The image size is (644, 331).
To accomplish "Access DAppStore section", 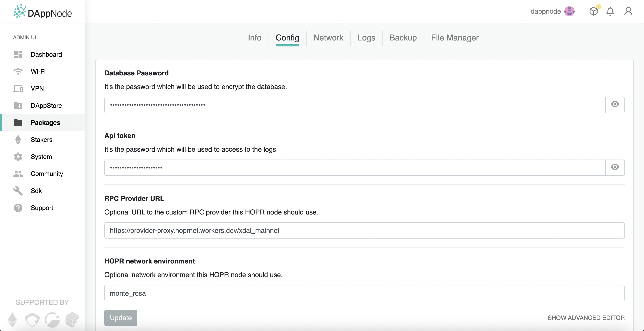I will [46, 106].
